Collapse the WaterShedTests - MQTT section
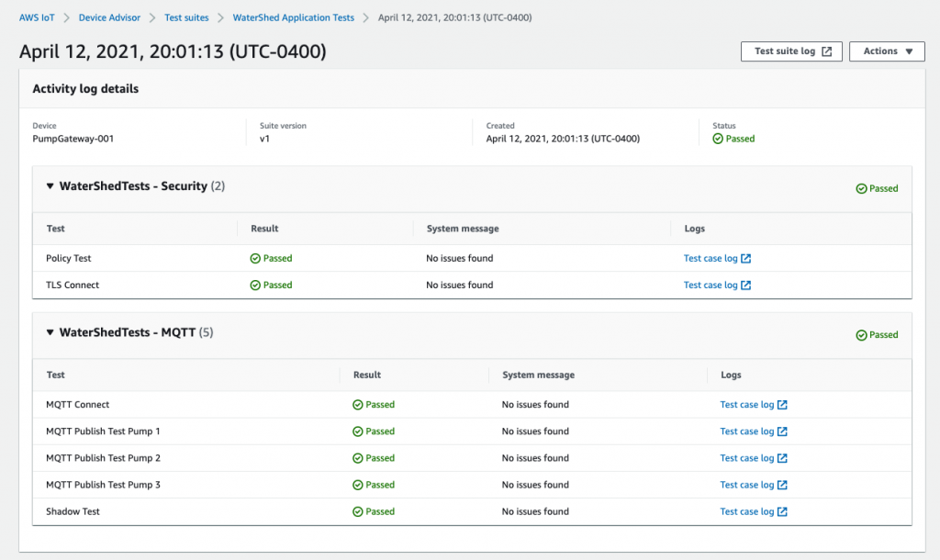Image resolution: width=940 pixels, height=560 pixels. [50, 332]
